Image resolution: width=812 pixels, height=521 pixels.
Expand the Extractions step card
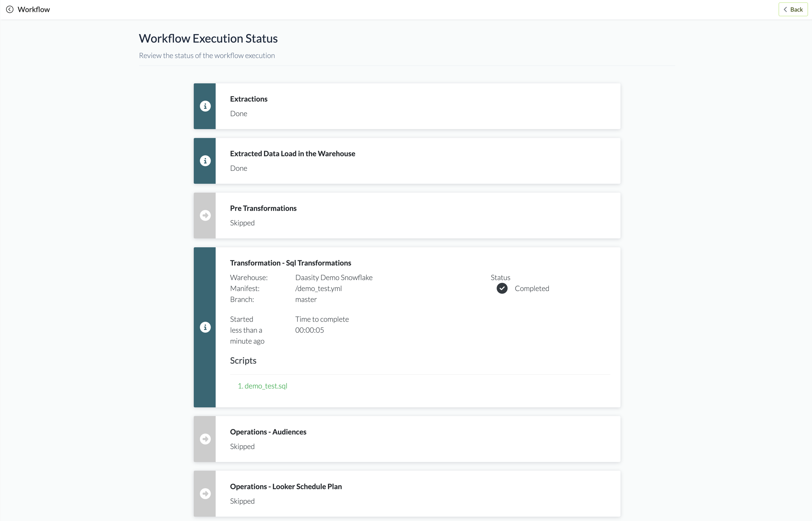click(x=418, y=106)
